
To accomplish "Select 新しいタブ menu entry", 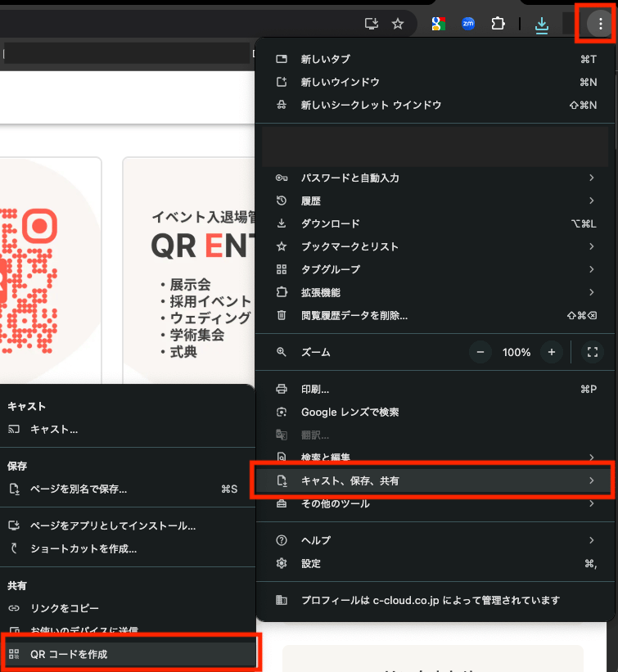I will (435, 59).
